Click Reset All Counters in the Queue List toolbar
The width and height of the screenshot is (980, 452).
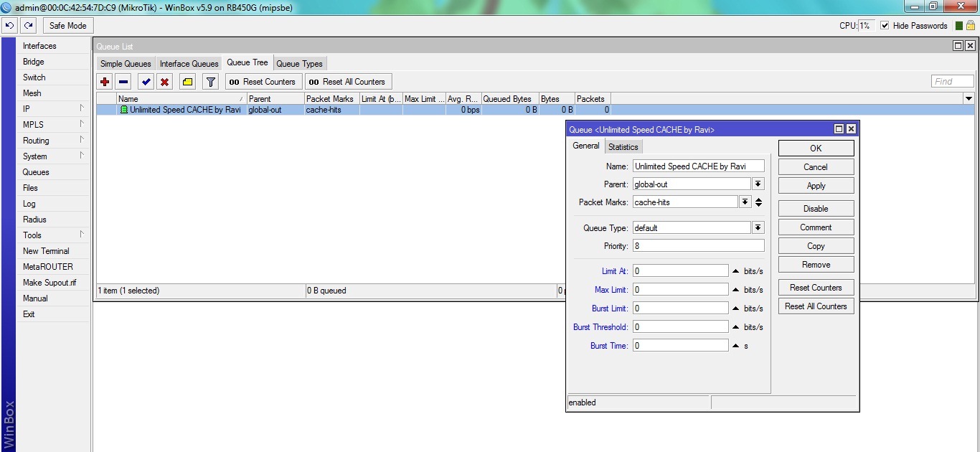pos(347,82)
